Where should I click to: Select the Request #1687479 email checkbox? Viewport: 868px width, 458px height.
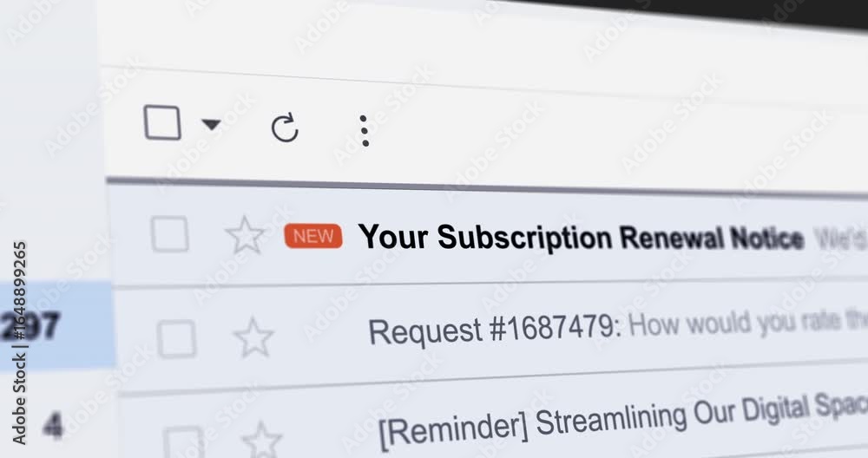[176, 338]
